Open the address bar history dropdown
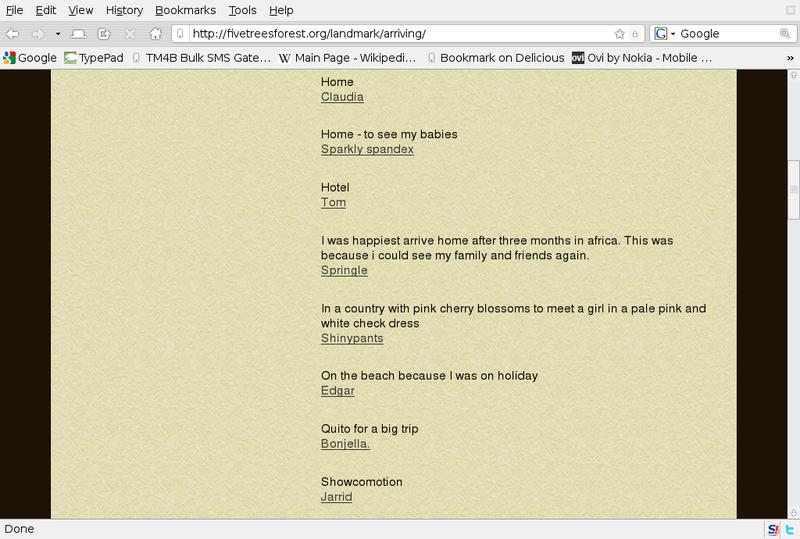 click(635, 34)
